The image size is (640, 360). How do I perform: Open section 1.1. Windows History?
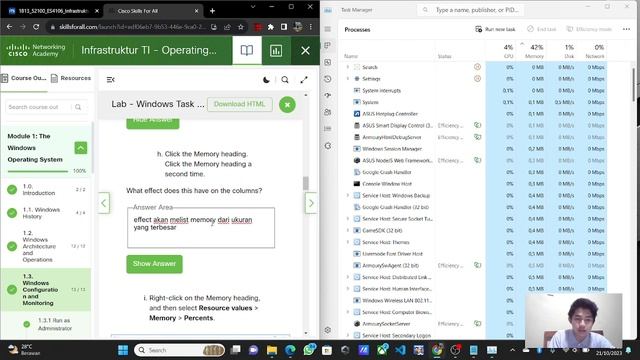pyautogui.click(x=46, y=213)
